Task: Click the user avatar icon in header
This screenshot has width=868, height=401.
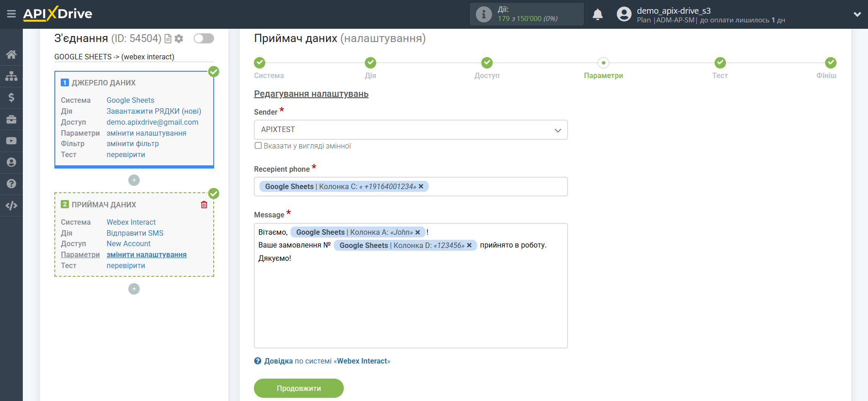Action: click(624, 14)
